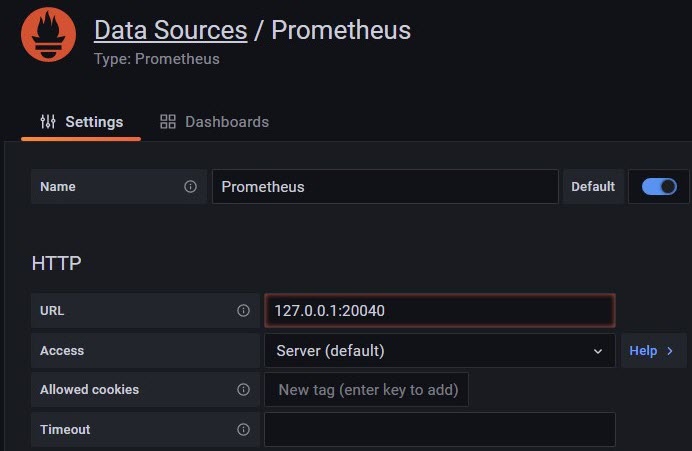Click the empty Timeout input field
This screenshot has height=451, width=692.
(438, 430)
